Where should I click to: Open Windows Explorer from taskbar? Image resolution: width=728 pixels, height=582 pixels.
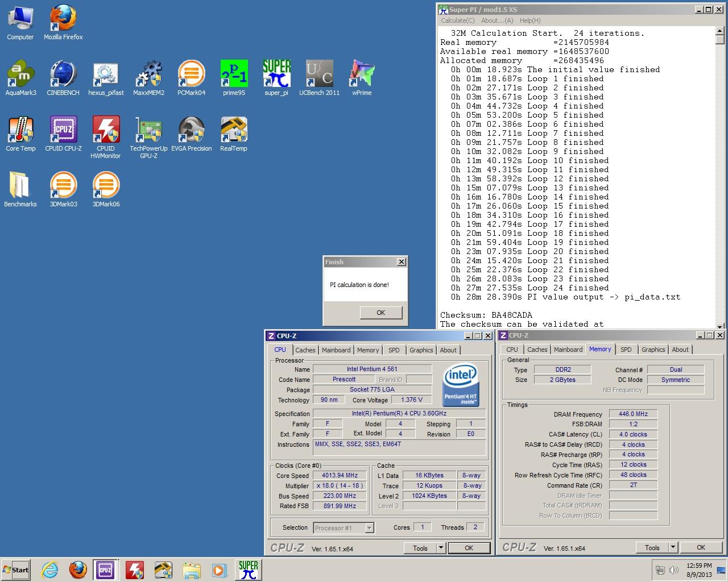click(x=192, y=570)
